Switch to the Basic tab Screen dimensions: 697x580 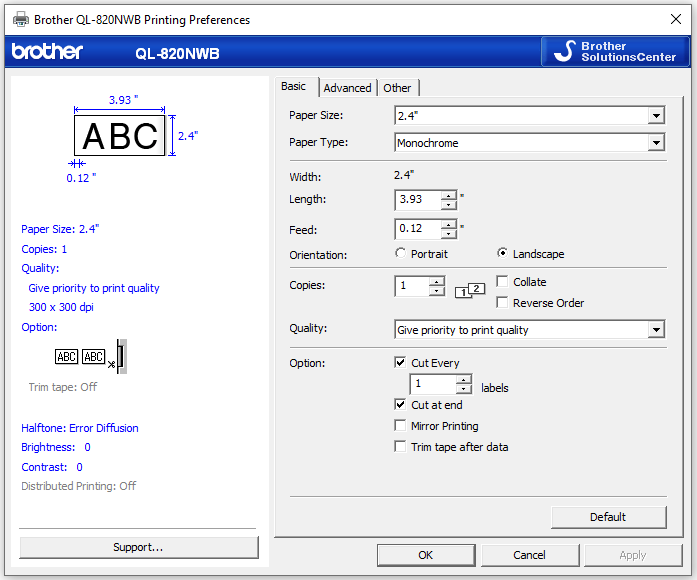[x=293, y=86]
